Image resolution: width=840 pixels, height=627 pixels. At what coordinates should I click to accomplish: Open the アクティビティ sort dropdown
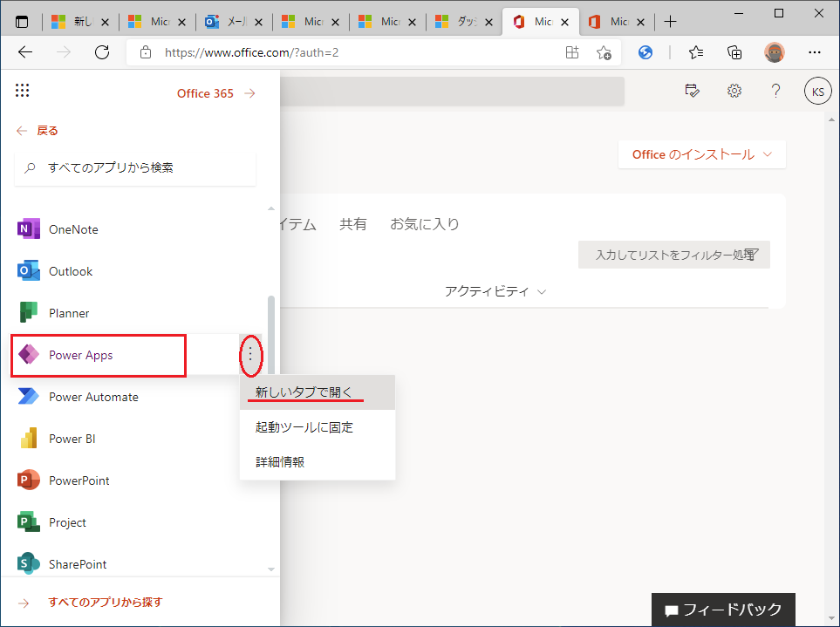pyautogui.click(x=495, y=291)
